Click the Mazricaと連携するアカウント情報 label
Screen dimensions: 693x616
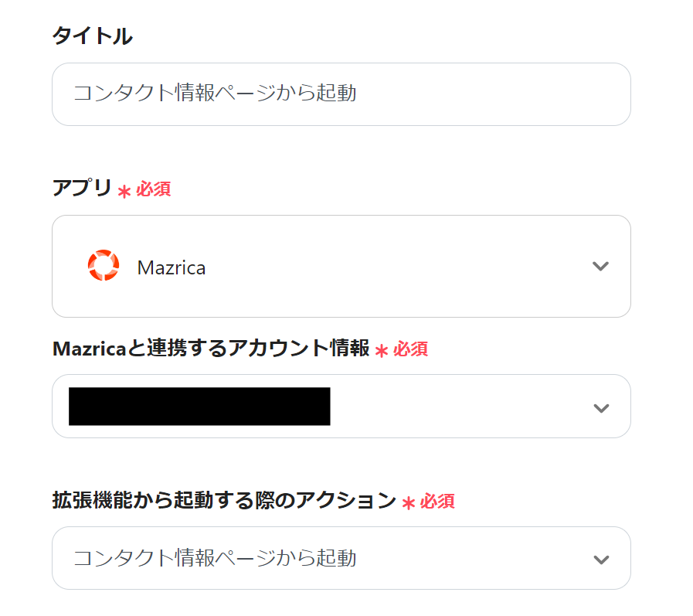[211, 348]
